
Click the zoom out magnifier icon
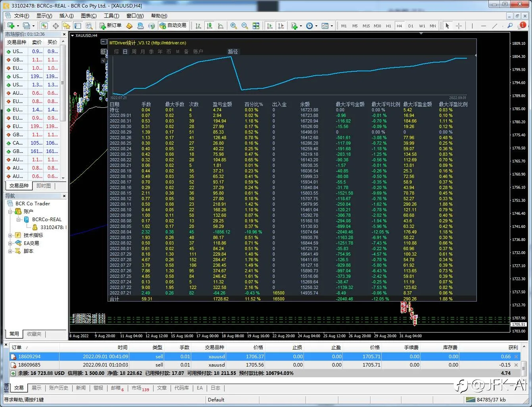click(245, 26)
